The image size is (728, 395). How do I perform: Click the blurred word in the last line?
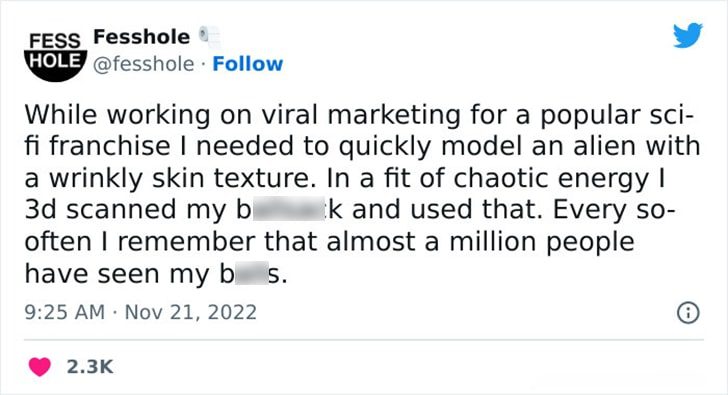(250, 274)
